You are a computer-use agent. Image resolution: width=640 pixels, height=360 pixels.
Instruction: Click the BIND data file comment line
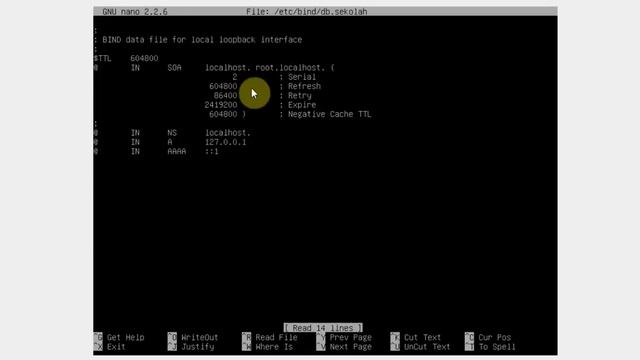coord(198,40)
